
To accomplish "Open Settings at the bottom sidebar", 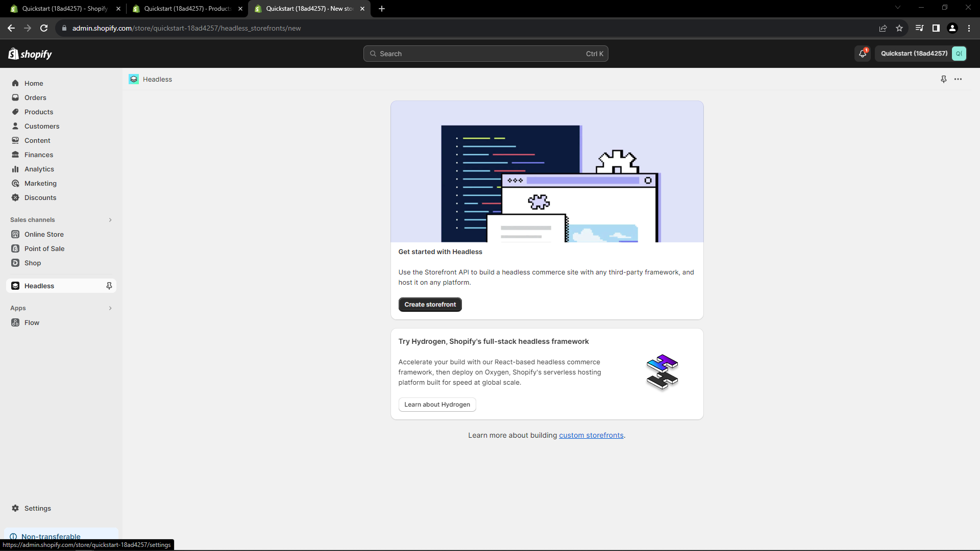I will pos(37,508).
